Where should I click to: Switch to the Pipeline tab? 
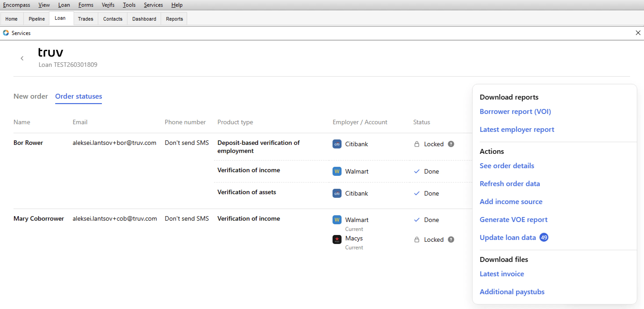37,18
